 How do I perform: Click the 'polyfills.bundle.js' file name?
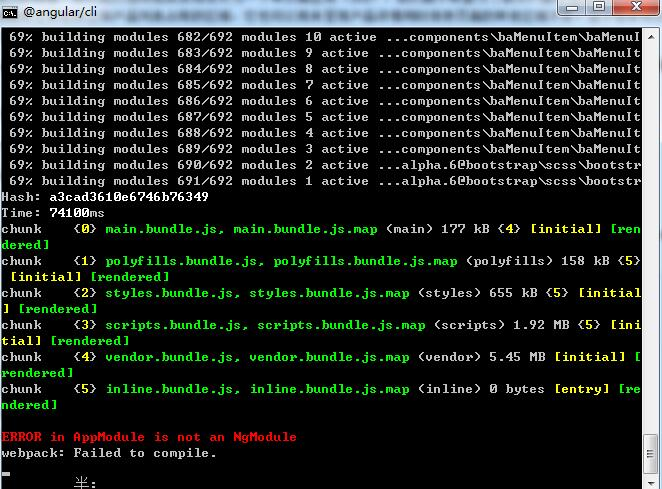point(181,261)
